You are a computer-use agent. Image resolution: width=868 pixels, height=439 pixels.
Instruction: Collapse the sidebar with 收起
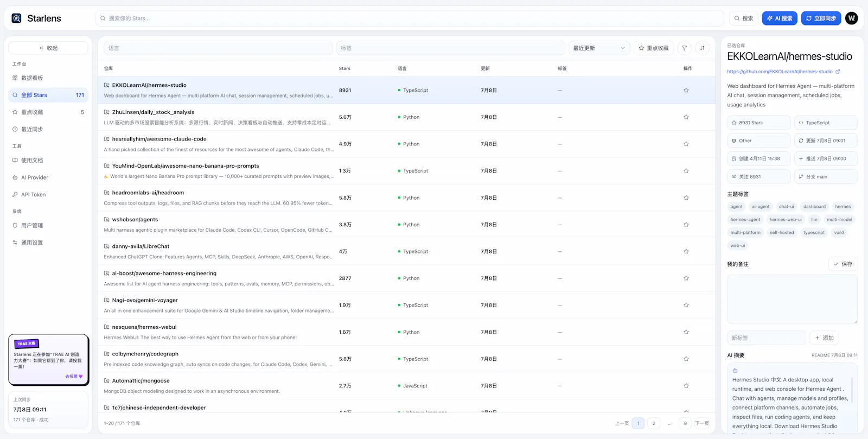[48, 48]
